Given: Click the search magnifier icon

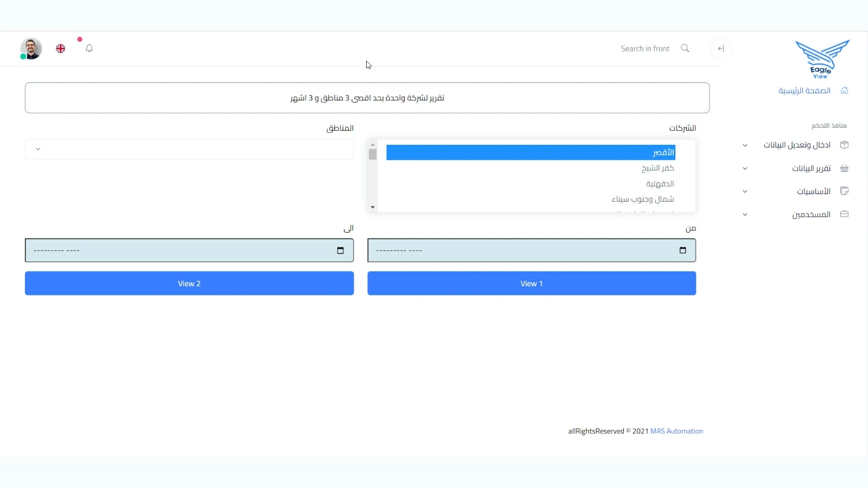Looking at the screenshot, I should [685, 48].
